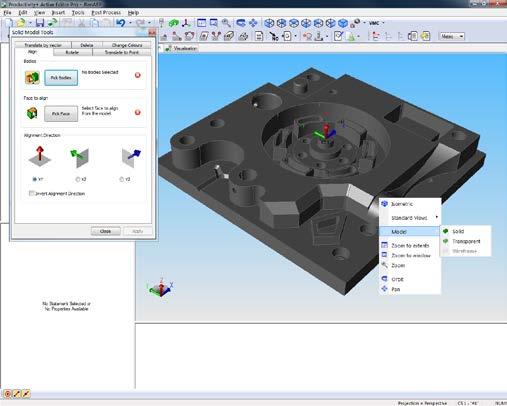The image size is (507, 406).
Task: Click the shading spheres icon beside view cubes
Action: pos(355,23)
